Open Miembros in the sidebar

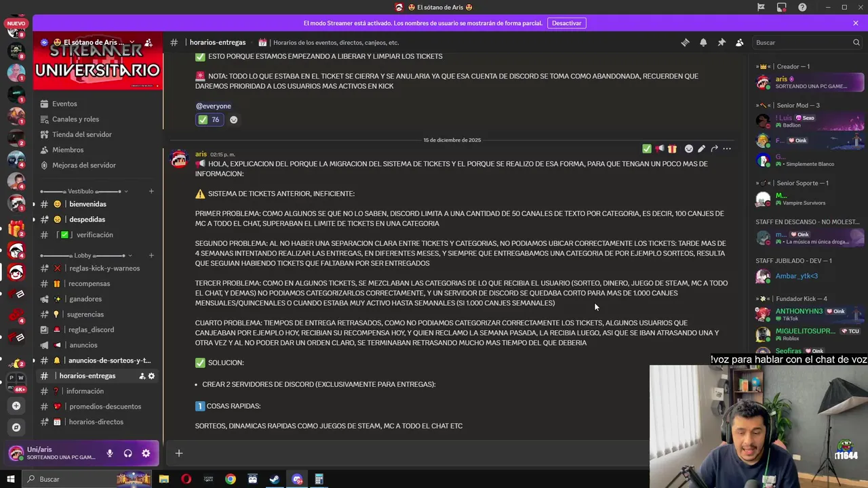click(98, 150)
